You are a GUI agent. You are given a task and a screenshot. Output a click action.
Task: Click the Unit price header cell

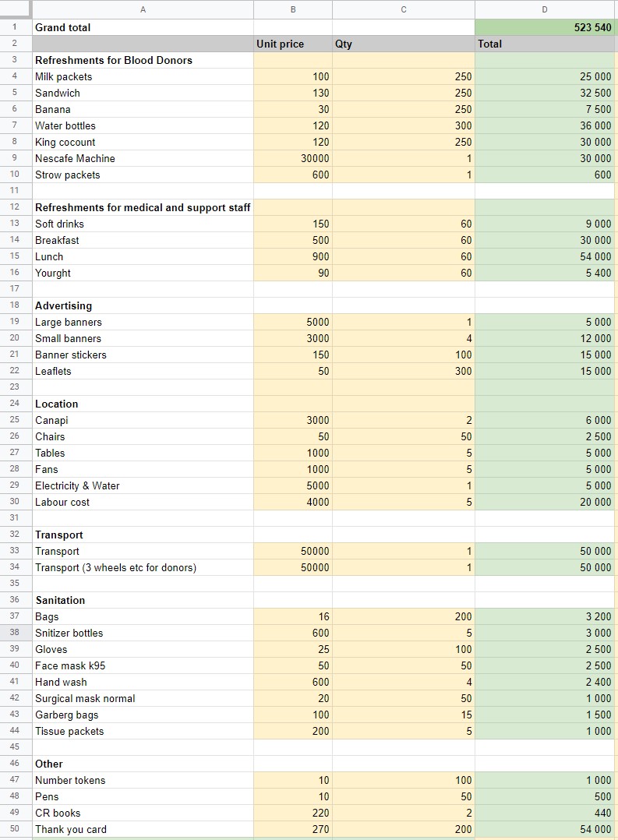[x=293, y=44]
